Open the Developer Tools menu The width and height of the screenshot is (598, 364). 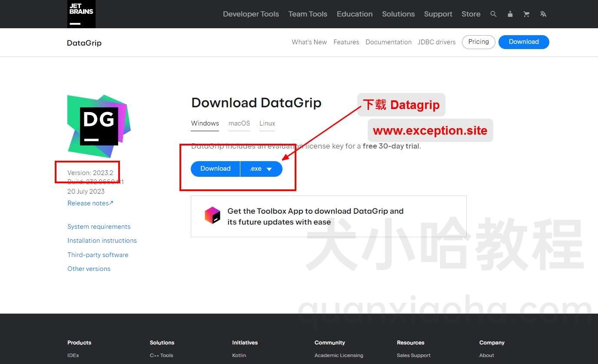click(251, 14)
